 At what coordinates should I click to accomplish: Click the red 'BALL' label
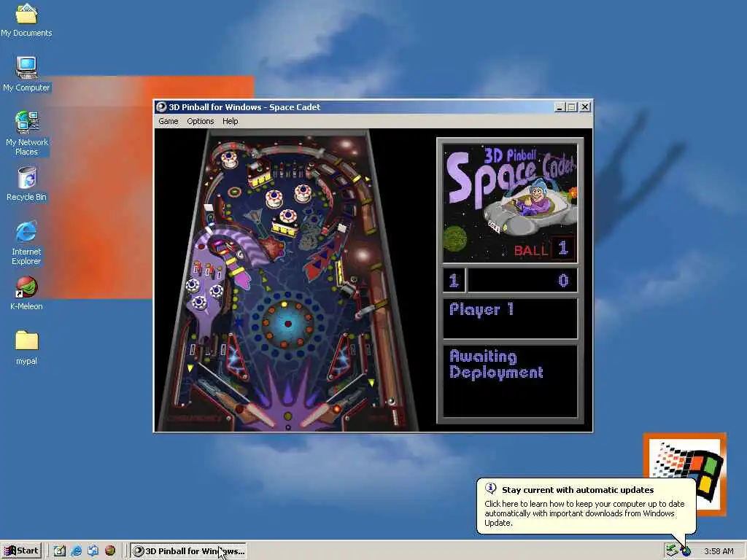point(531,251)
